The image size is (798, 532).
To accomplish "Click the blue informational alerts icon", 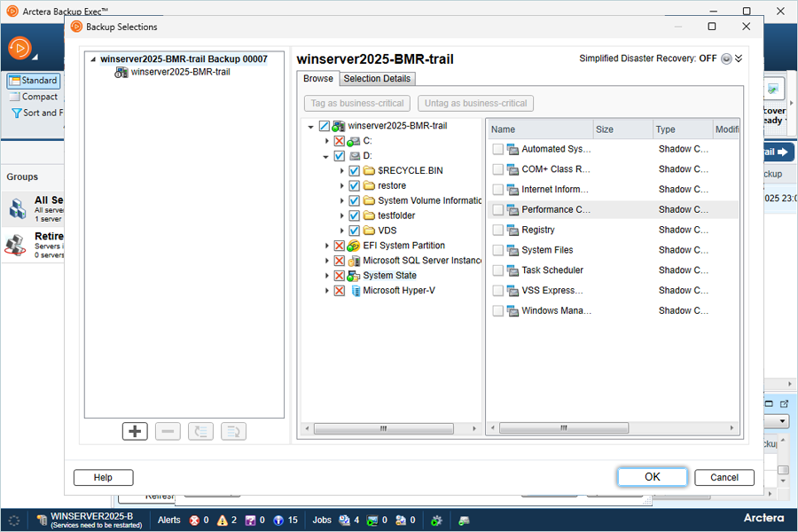I will coord(278,520).
